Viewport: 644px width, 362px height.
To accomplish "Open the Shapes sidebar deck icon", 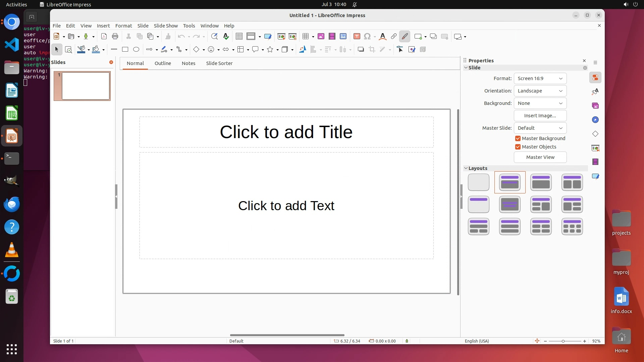I will tap(595, 134).
